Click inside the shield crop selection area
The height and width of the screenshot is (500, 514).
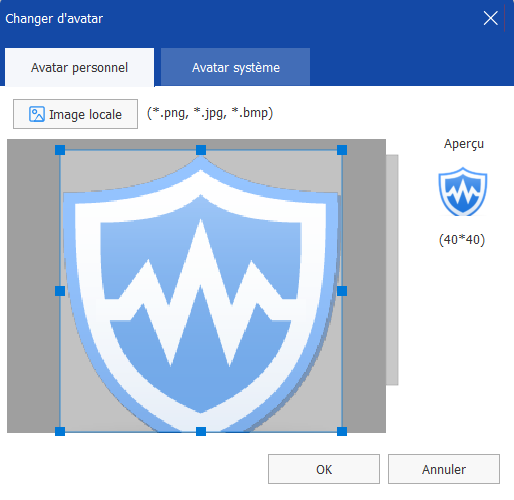pyautogui.click(x=201, y=291)
